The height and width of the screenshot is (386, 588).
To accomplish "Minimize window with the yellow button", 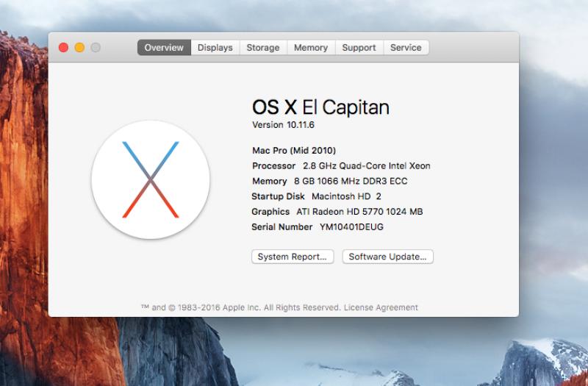I will pos(79,48).
